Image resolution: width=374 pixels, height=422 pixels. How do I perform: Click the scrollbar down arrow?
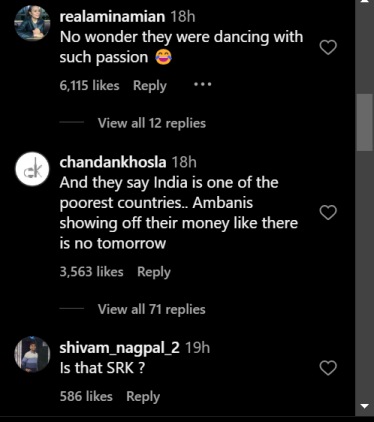pyautogui.click(x=365, y=406)
